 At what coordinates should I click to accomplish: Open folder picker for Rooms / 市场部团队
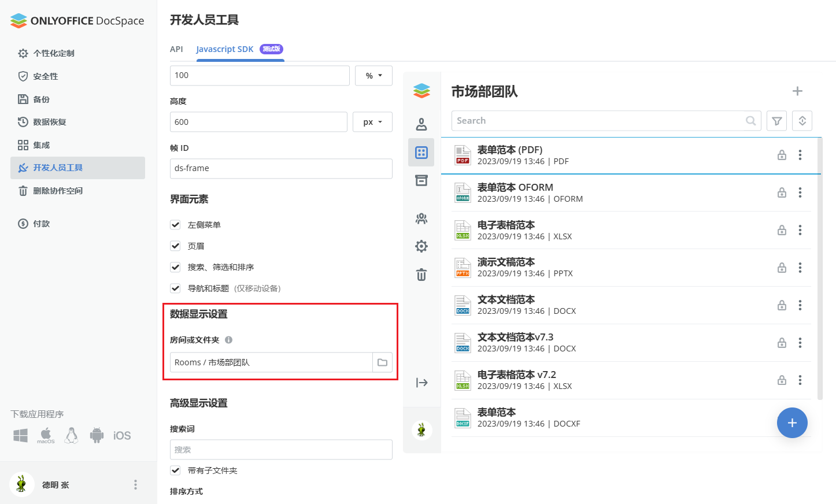click(x=382, y=362)
